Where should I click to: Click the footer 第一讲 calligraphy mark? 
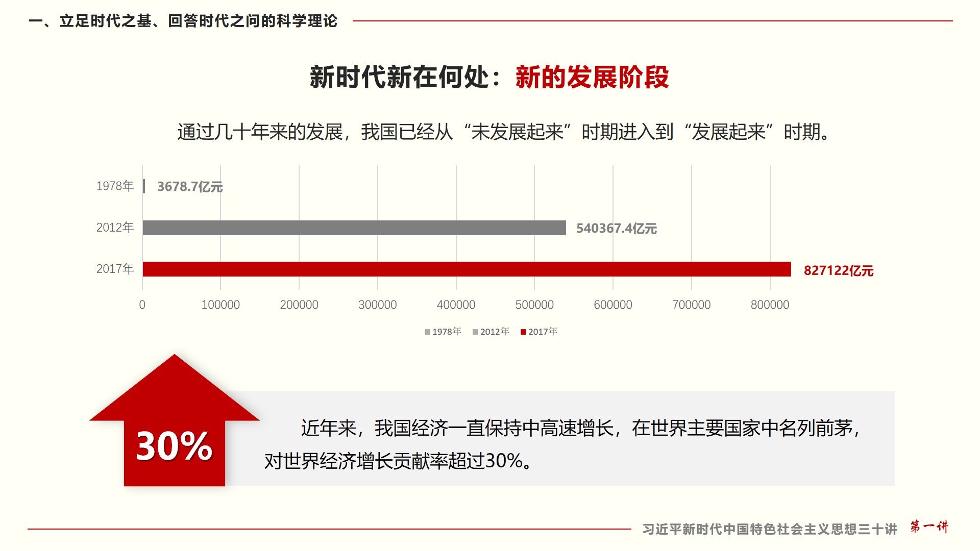pos(929,527)
